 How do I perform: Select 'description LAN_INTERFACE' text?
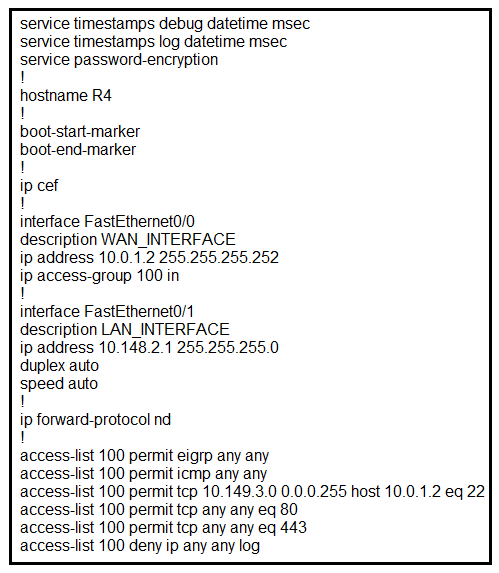[x=125, y=330]
